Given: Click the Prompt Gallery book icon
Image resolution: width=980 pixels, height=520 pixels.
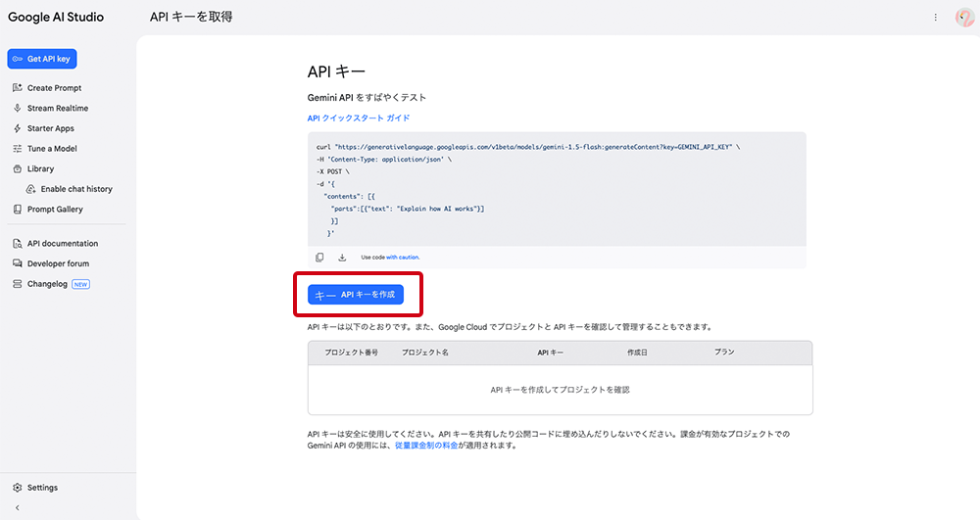Looking at the screenshot, I should click(18, 210).
